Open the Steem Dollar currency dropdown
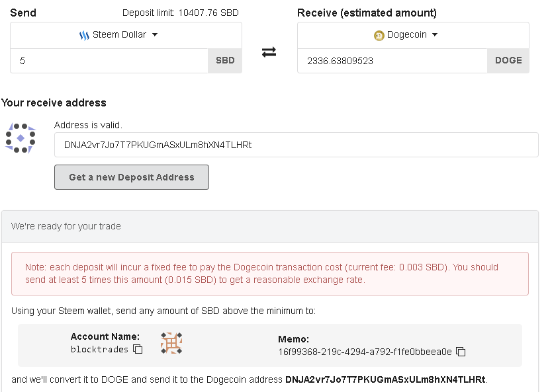Viewport: 550px width, 392px height. pyautogui.click(x=126, y=35)
